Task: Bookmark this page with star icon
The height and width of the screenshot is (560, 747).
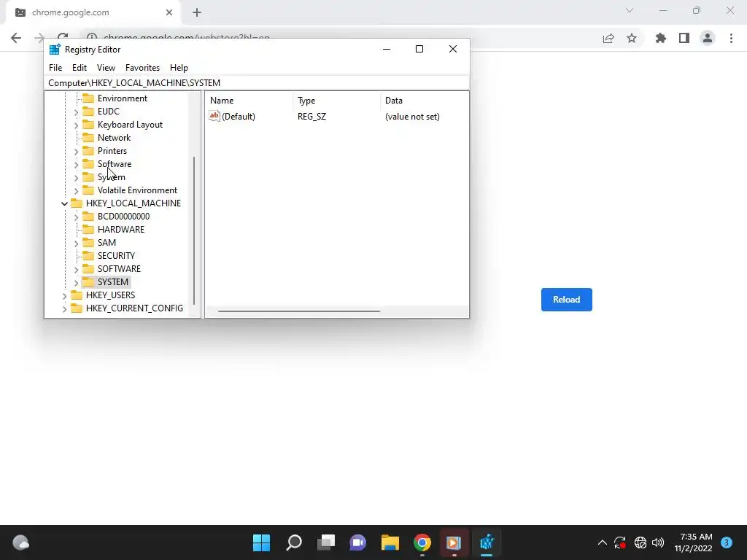Action: (632, 38)
